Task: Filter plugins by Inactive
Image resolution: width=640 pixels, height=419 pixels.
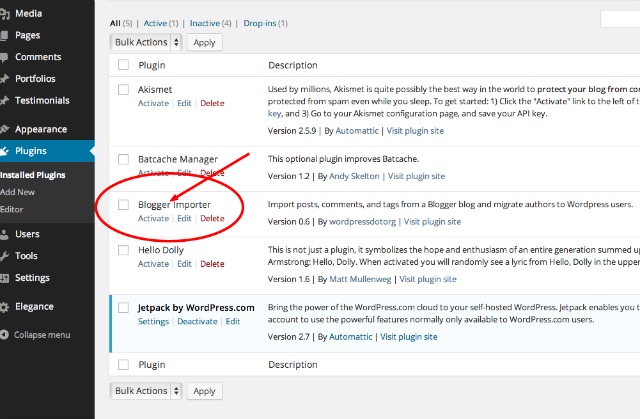Action: coord(204,23)
